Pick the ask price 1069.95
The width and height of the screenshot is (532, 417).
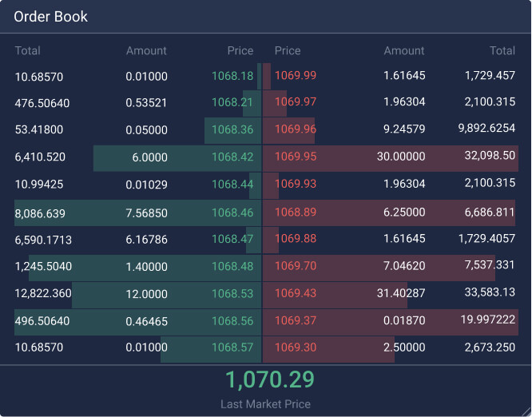pyautogui.click(x=296, y=157)
